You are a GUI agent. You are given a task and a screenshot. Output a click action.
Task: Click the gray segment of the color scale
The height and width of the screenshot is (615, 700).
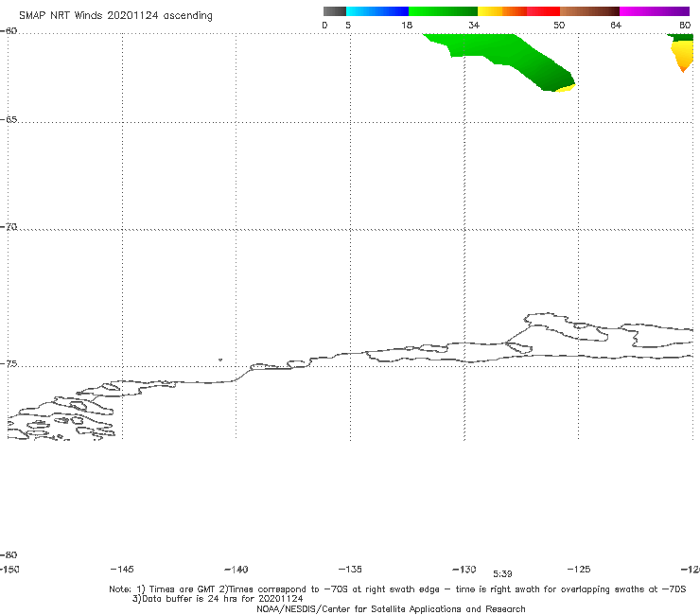coord(334,11)
